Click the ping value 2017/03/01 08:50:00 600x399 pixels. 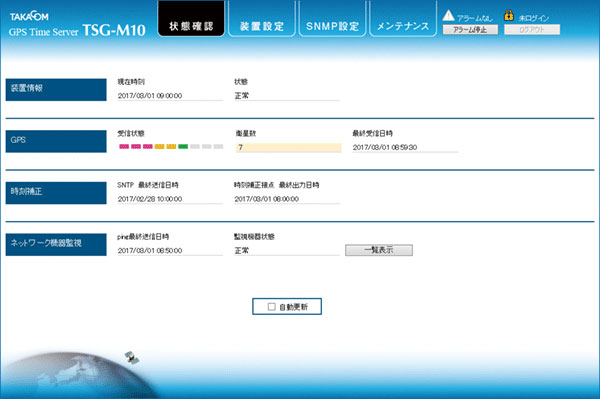coord(150,251)
